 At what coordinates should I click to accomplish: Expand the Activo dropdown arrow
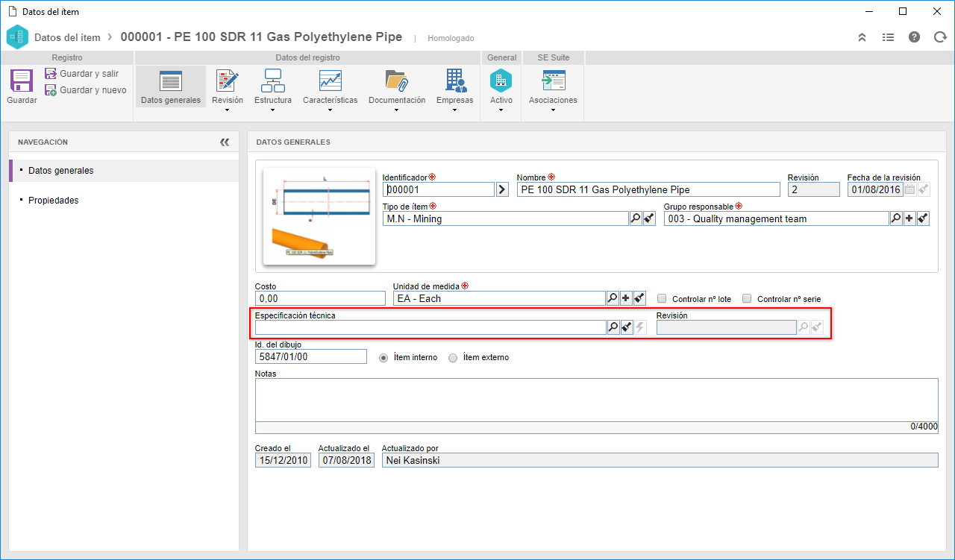(501, 110)
